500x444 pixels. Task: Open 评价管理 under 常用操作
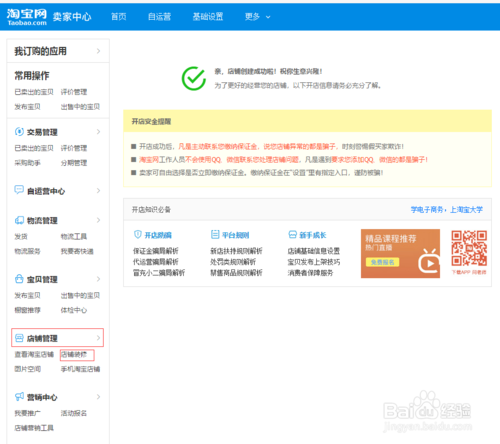(x=74, y=92)
